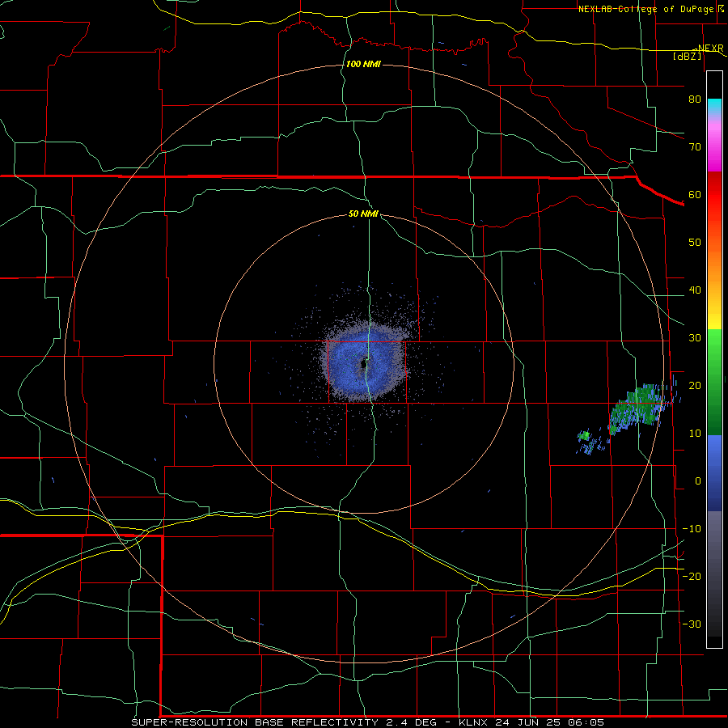Click the -20 value on the dBZ scale

pos(692,576)
